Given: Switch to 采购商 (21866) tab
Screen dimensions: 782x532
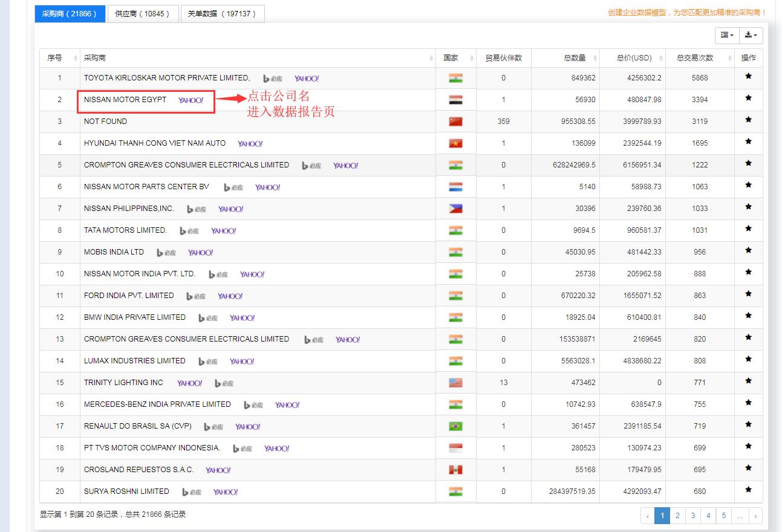Looking at the screenshot, I should (70, 14).
